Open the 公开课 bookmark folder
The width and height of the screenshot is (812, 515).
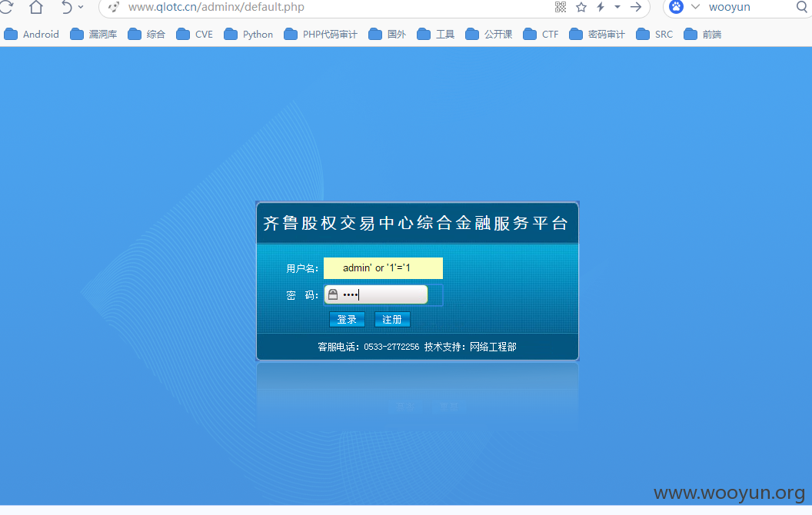click(489, 34)
